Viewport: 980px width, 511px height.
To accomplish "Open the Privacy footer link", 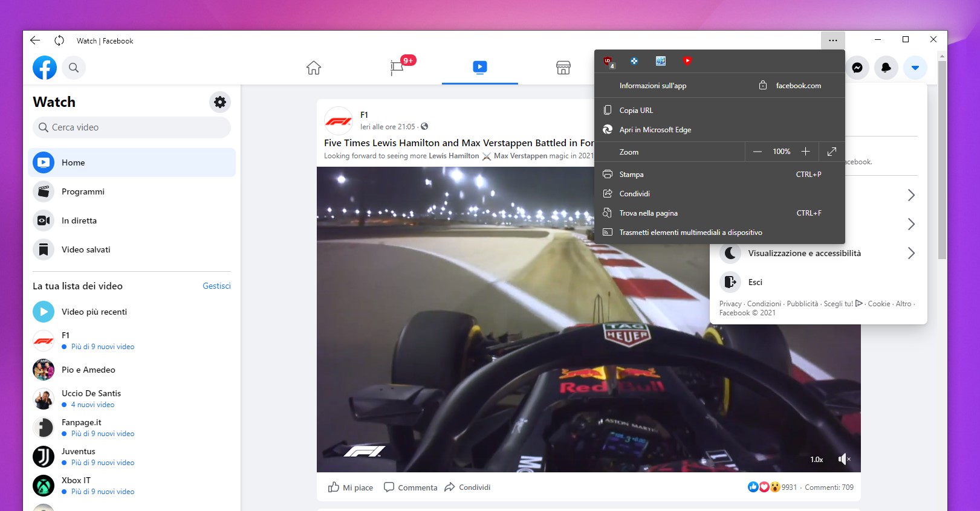I will coord(730,304).
